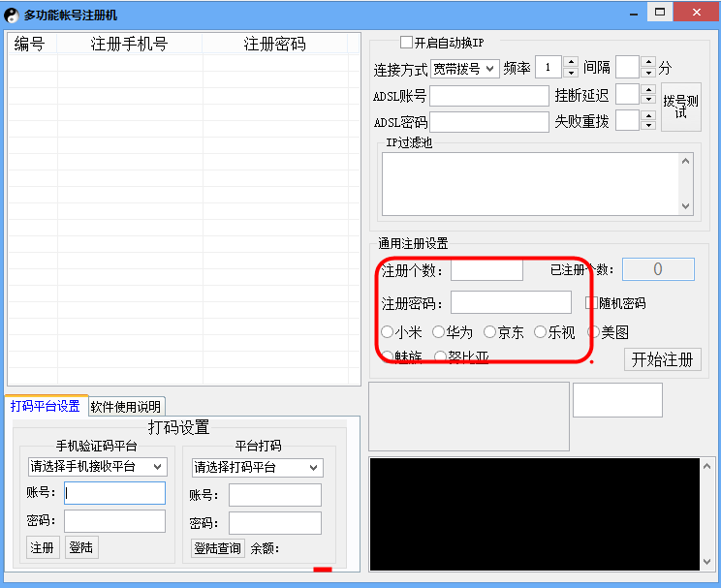Click the 挂断延迟 number field
This screenshot has height=588, width=721.
(x=627, y=94)
